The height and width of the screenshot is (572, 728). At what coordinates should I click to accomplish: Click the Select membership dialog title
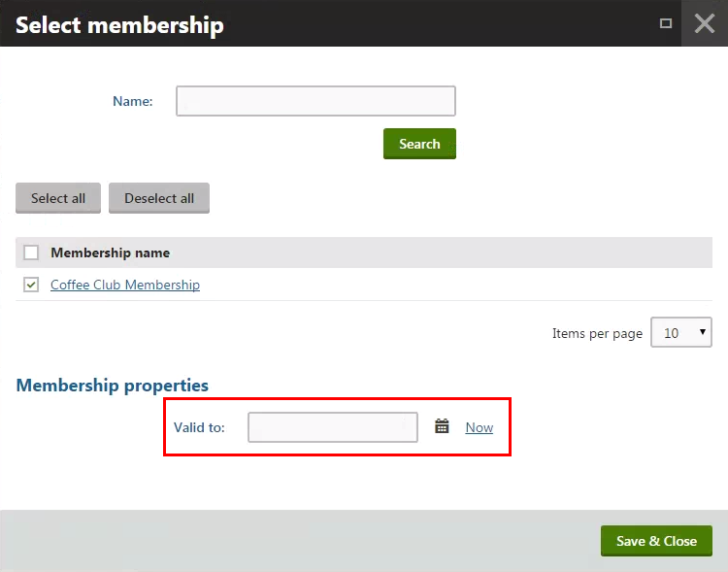tap(119, 24)
